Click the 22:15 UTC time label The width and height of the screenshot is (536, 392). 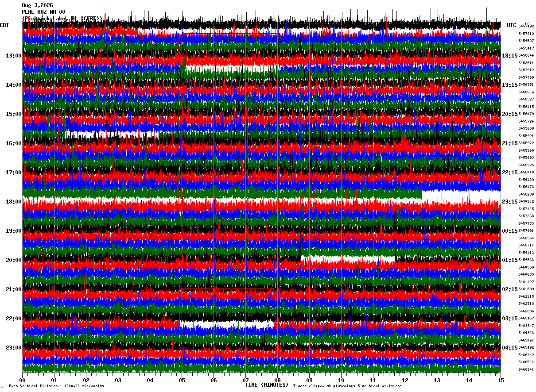pyautogui.click(x=509, y=173)
